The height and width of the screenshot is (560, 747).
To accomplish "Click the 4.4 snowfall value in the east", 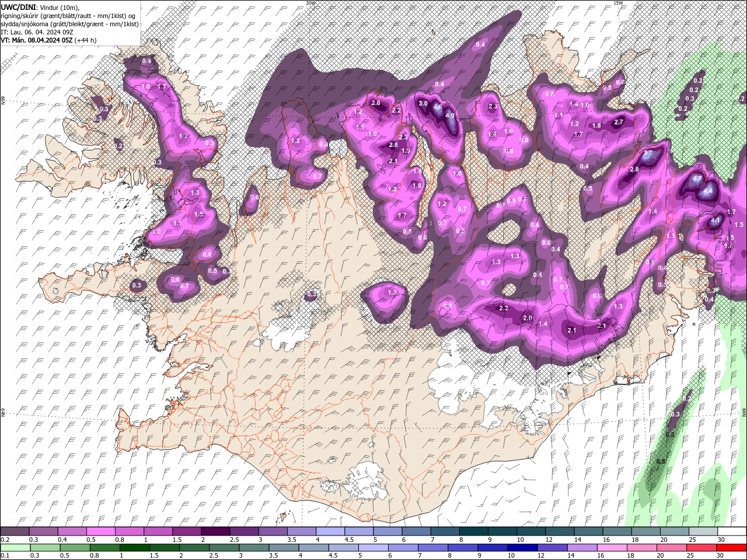I will 708,191.
